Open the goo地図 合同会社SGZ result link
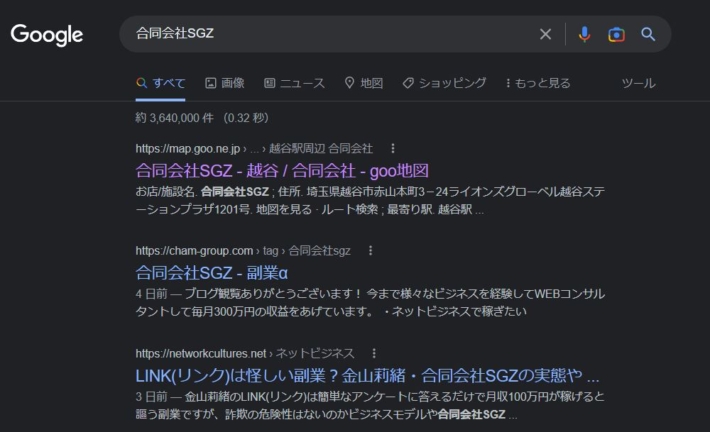Screen dimensions: 710x432 pos(282,171)
